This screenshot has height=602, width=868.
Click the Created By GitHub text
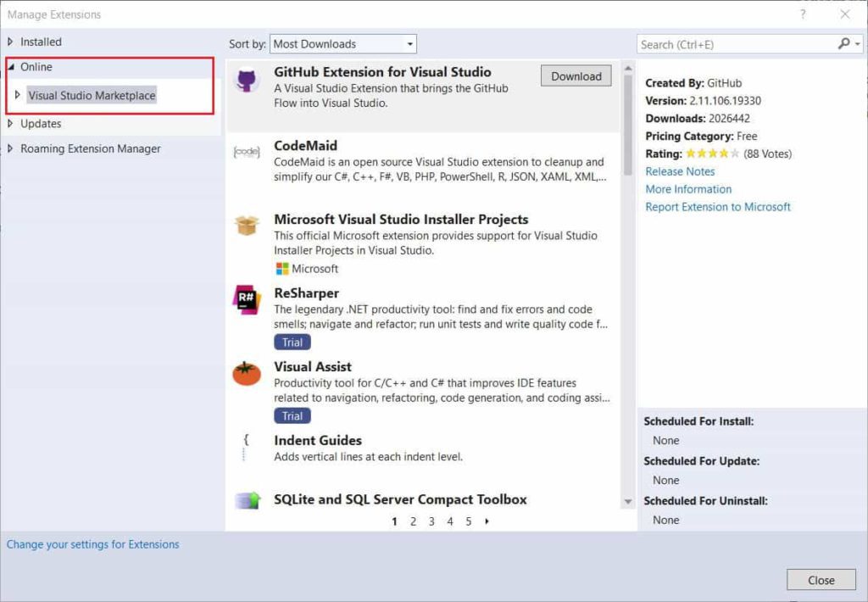pyautogui.click(x=693, y=83)
